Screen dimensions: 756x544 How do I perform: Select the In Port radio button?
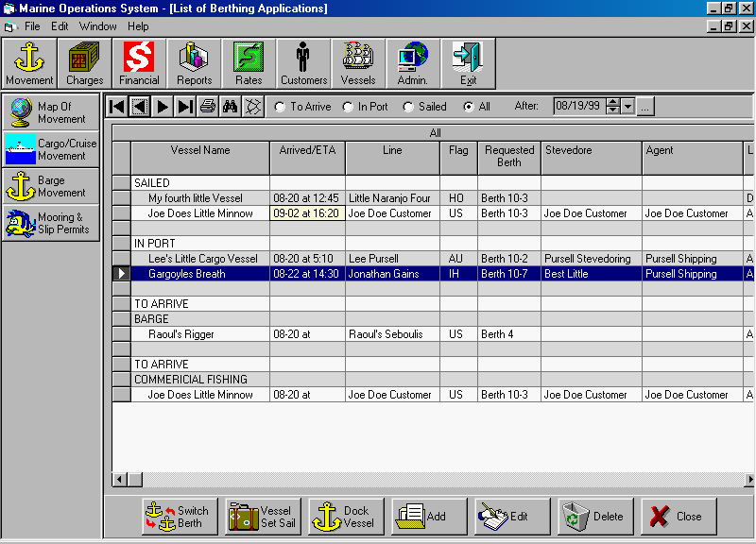tap(348, 107)
